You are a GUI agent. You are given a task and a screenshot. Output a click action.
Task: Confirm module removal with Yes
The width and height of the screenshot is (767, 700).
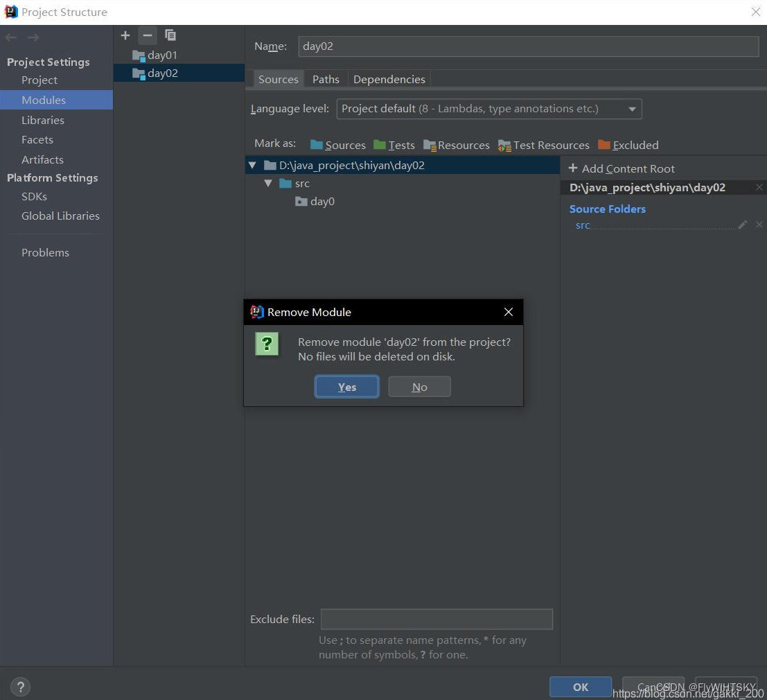[346, 387]
